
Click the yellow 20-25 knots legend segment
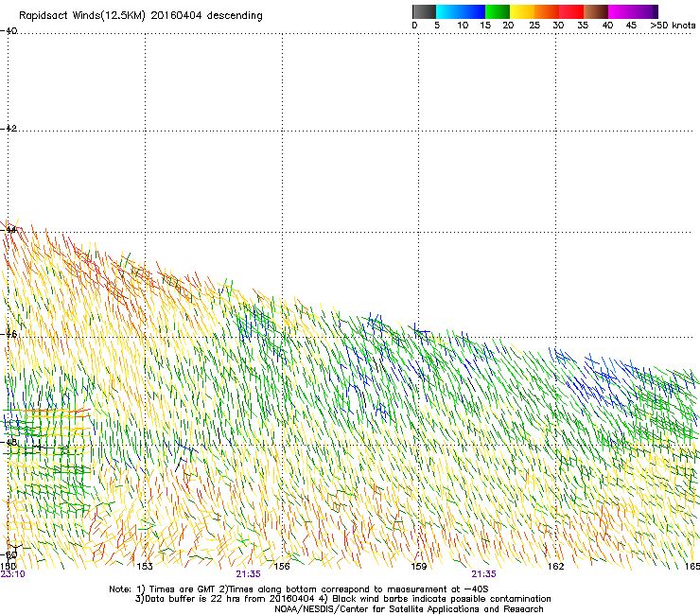point(522,11)
